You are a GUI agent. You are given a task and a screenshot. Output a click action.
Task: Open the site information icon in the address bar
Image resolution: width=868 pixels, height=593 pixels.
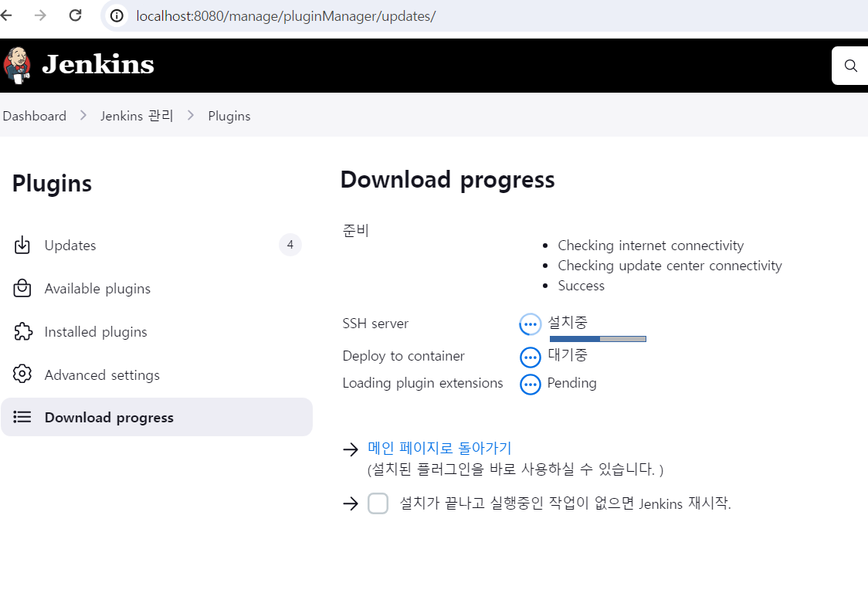pyautogui.click(x=117, y=16)
